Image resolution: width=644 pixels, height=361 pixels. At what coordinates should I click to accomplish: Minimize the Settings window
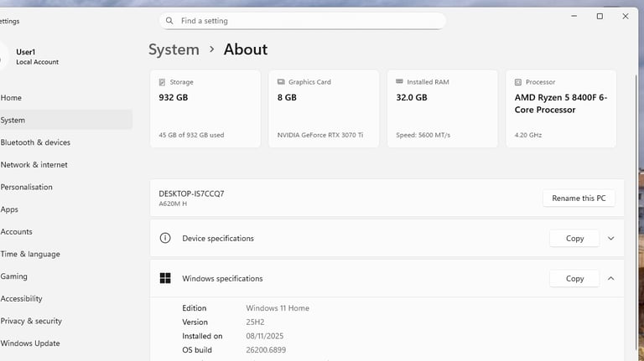pyautogui.click(x=574, y=16)
